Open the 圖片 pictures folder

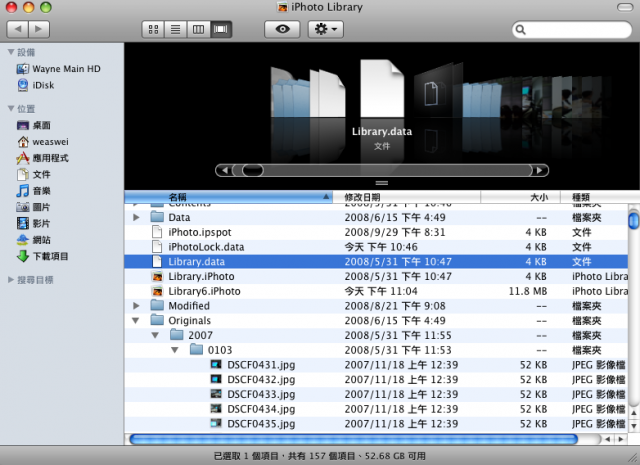coord(33,207)
